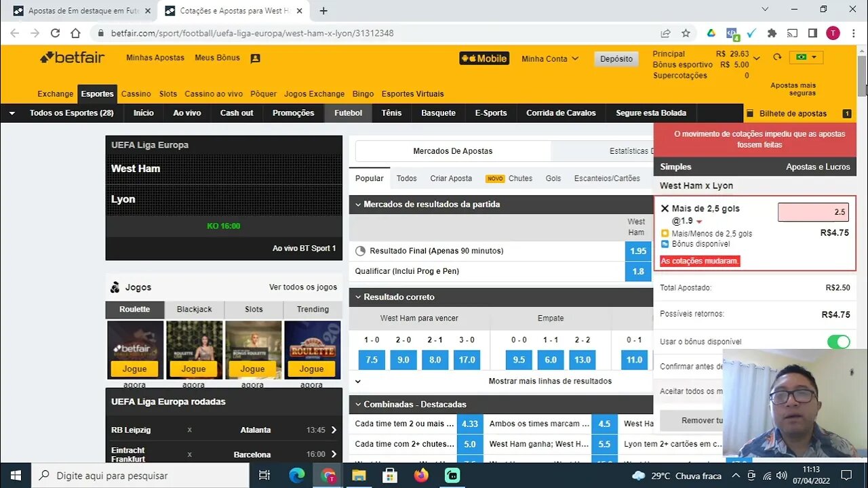The height and width of the screenshot is (488, 868).
Task: Select the Mercados De Apostas tab
Action: [x=453, y=151]
